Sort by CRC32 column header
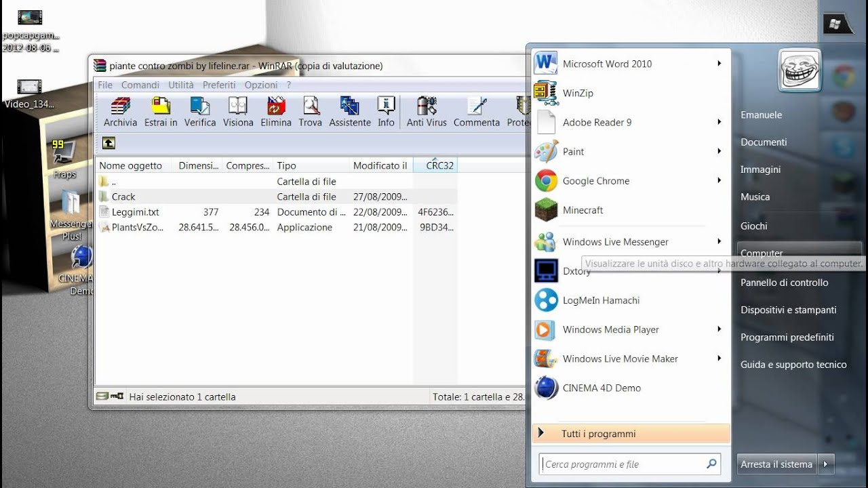The image size is (868, 488). [435, 165]
